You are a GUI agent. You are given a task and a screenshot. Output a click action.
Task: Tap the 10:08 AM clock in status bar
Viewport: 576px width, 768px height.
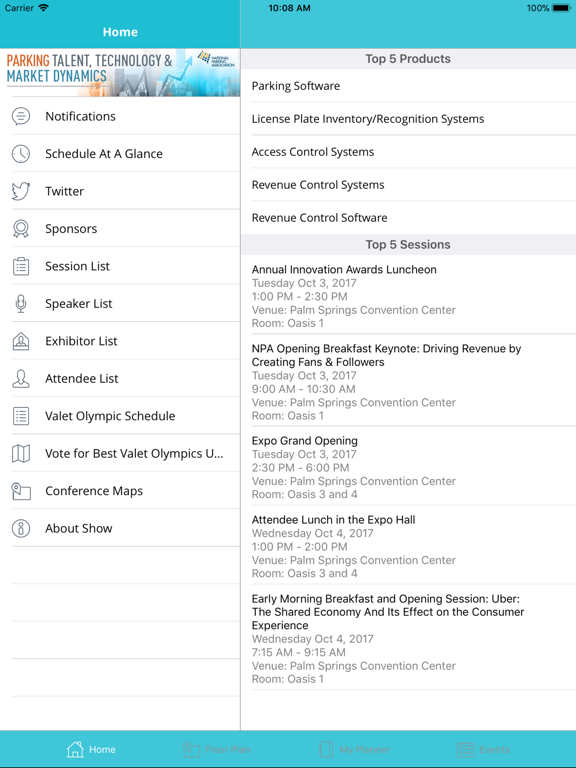[x=289, y=8]
